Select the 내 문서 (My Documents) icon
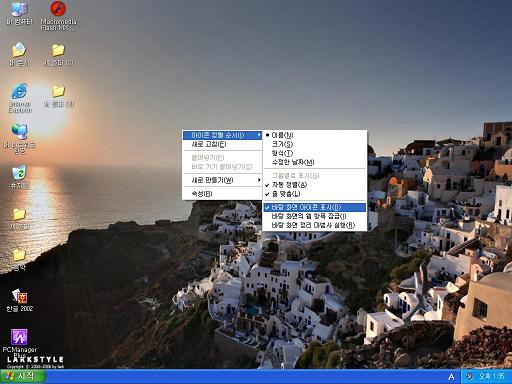This screenshot has width=512, height=384. click(x=19, y=54)
